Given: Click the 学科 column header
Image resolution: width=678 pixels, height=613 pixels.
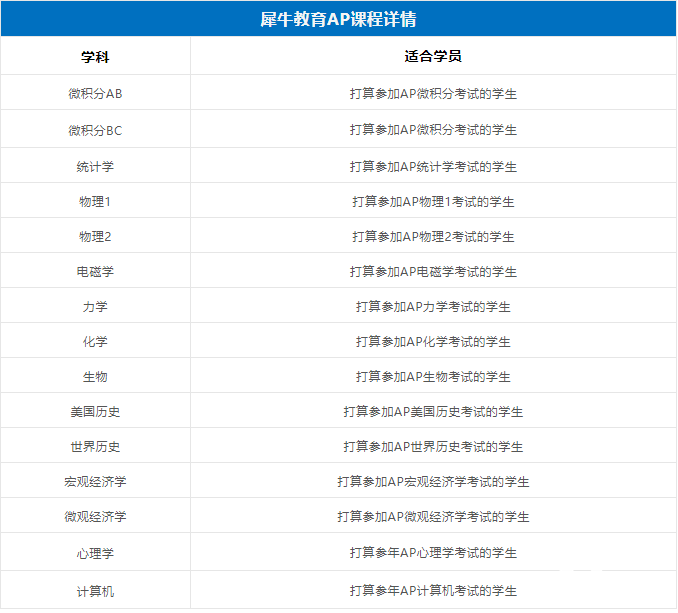Looking at the screenshot, I should 95,57.
